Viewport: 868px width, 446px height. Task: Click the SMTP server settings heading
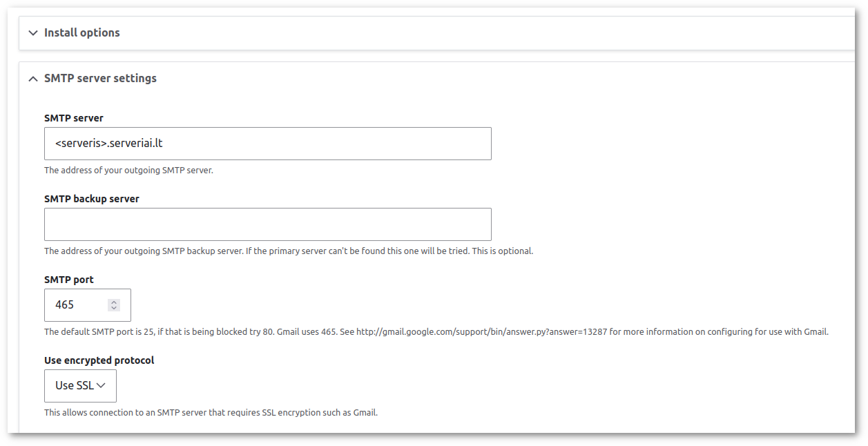pyautogui.click(x=100, y=78)
